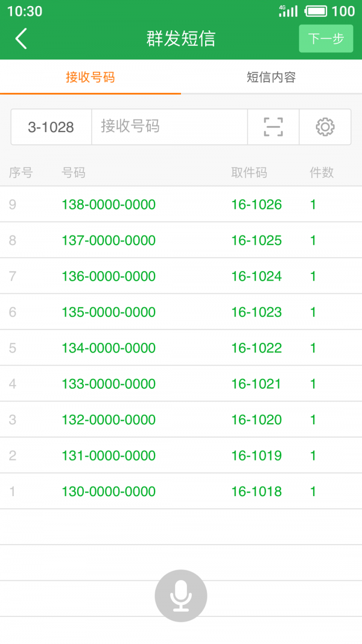Tap the 接收号码 input field
This screenshot has height=644, width=362.
[169, 127]
